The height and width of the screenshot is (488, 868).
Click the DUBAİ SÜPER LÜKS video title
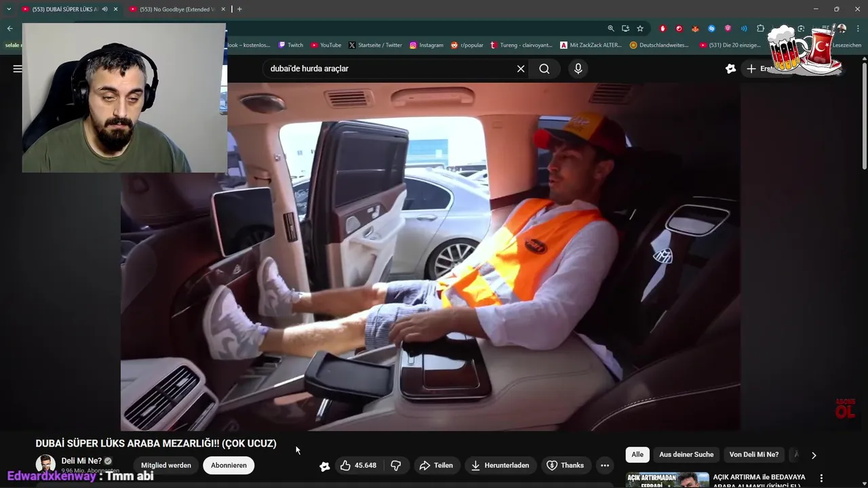tap(156, 443)
